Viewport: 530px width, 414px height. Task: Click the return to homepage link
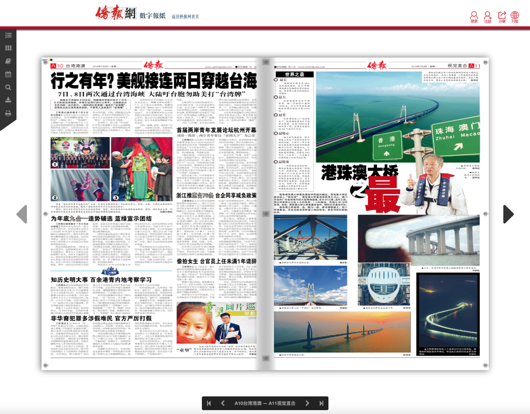point(185,17)
